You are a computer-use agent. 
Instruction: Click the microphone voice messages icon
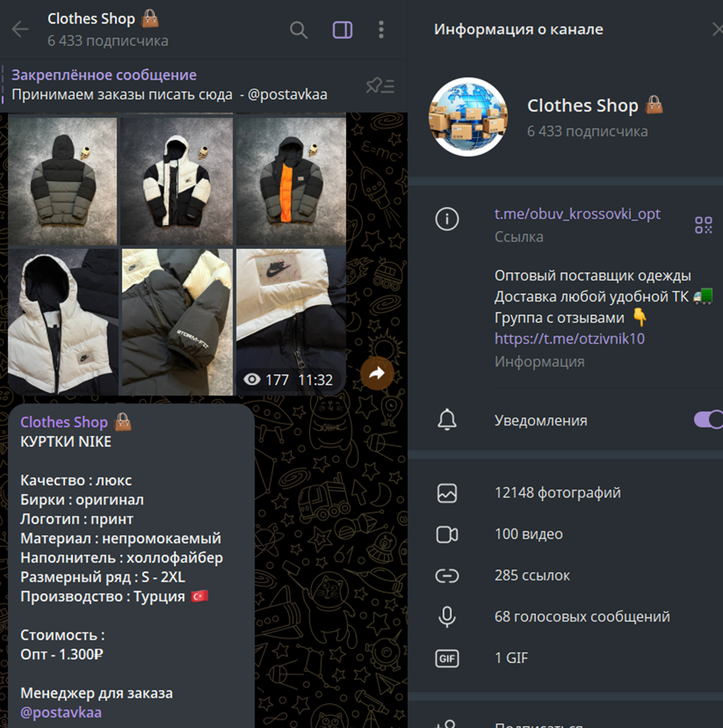pos(447,617)
